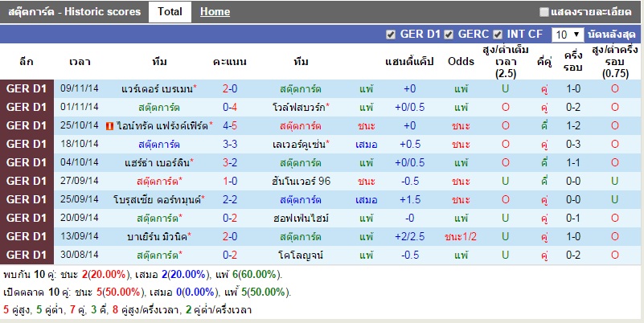The image size is (644, 323).
Task: Uncheck the GERC filter checkbox
Action: (x=449, y=35)
